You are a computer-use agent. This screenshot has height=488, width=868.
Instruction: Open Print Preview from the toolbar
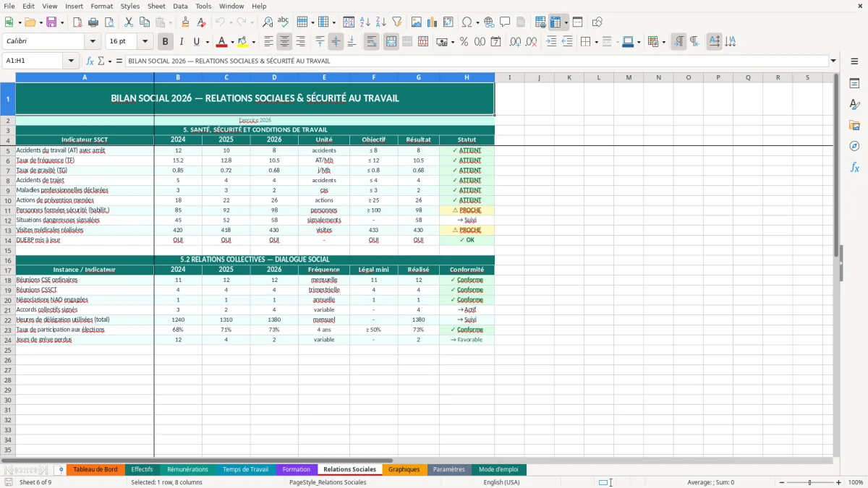(x=109, y=22)
